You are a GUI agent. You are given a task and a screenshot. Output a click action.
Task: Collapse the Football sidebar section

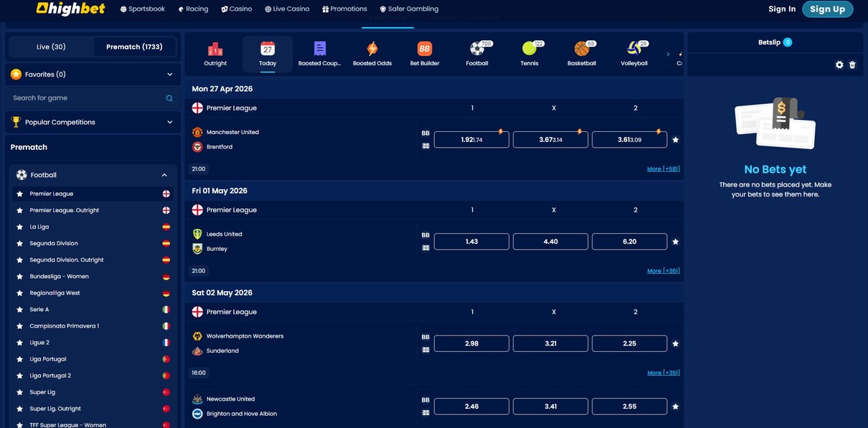tap(164, 175)
